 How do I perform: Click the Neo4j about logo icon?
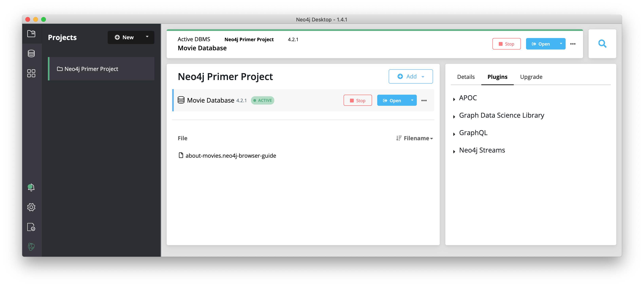(x=31, y=247)
